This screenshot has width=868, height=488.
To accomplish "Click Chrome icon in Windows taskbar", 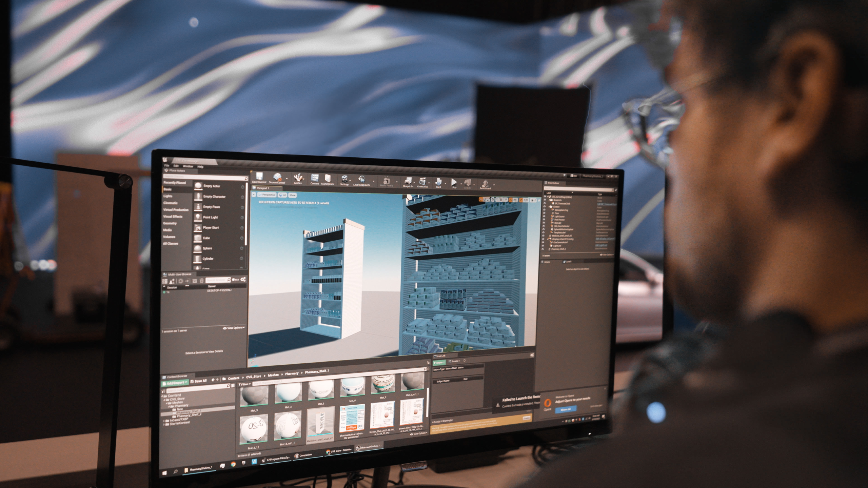I will (233, 464).
